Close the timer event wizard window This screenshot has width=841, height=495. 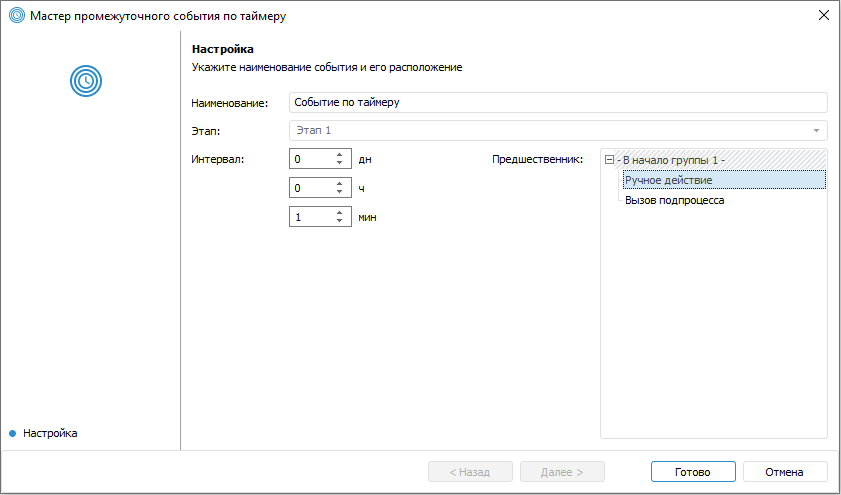823,15
